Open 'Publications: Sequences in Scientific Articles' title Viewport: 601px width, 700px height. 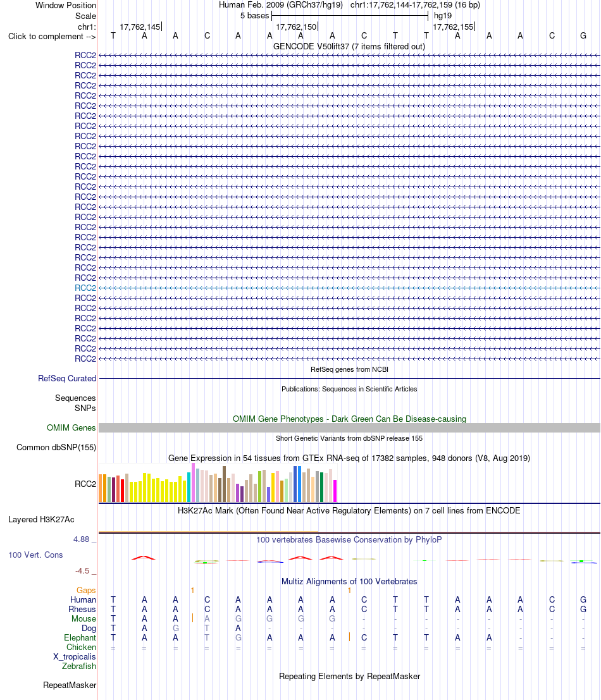(349, 389)
